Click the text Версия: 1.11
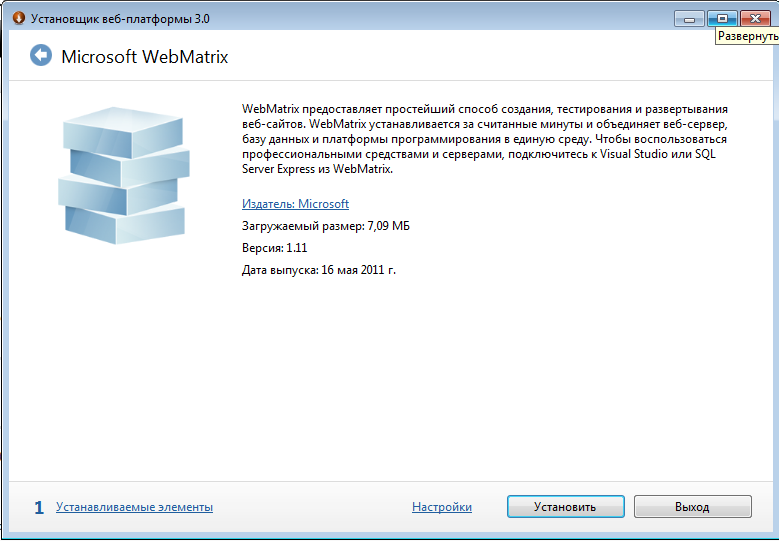Viewport: 779px width, 541px height. (x=274, y=248)
